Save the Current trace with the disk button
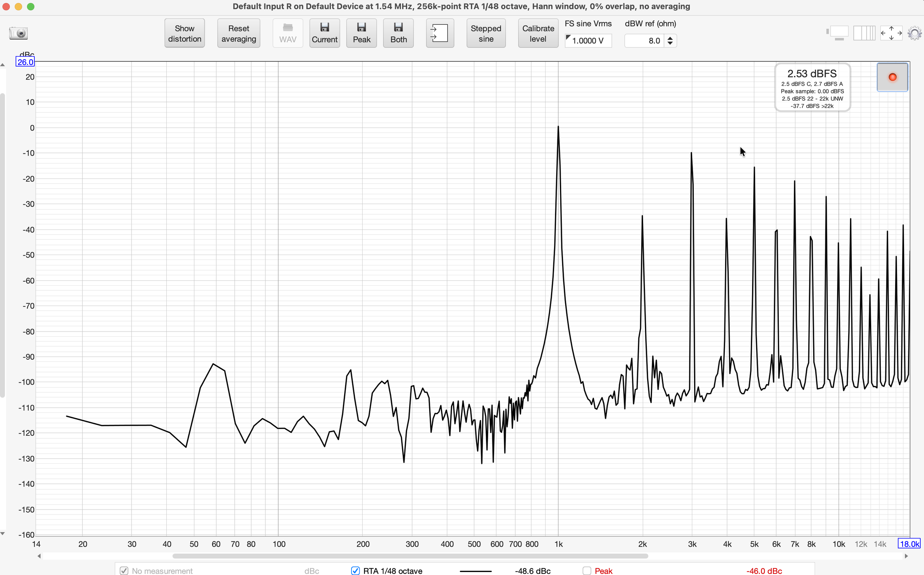The width and height of the screenshot is (924, 575). (x=325, y=33)
